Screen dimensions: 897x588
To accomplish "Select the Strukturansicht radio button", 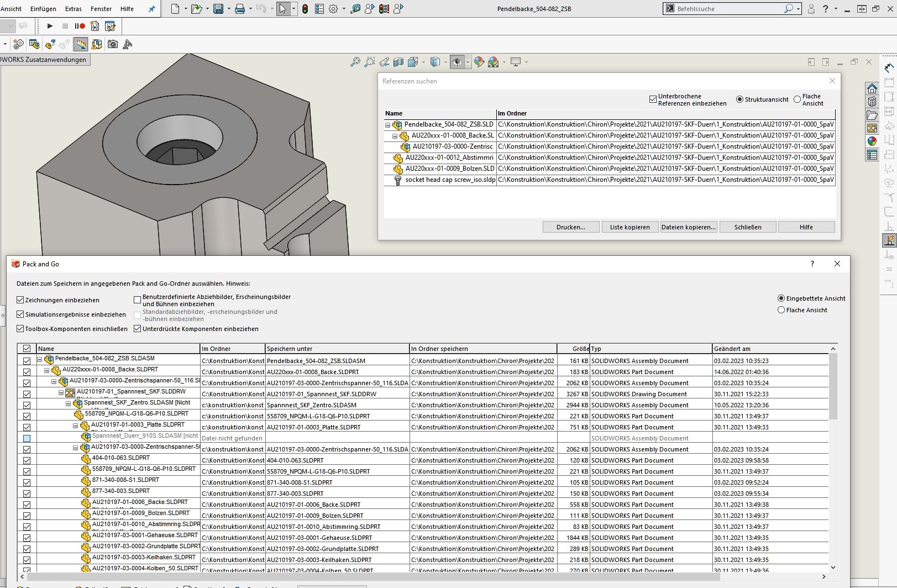I will pyautogui.click(x=739, y=99).
